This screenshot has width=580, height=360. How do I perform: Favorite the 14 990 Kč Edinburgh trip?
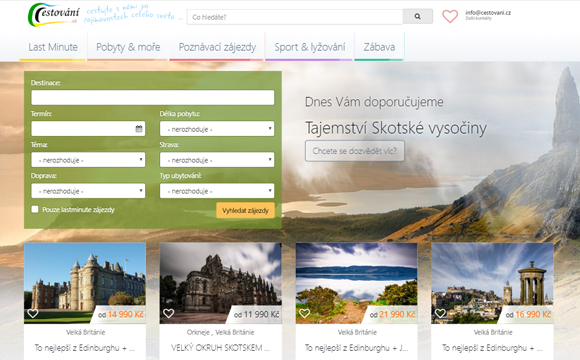[33, 313]
